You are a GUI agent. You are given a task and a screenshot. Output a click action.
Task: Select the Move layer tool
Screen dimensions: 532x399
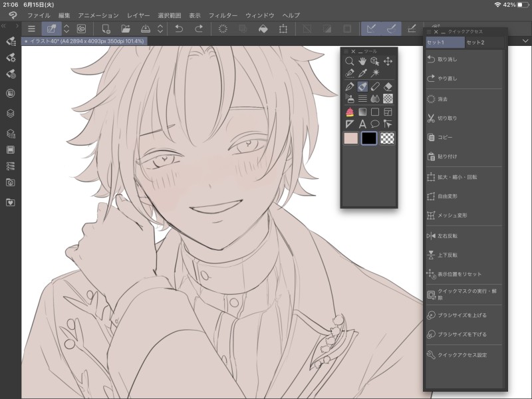388,61
